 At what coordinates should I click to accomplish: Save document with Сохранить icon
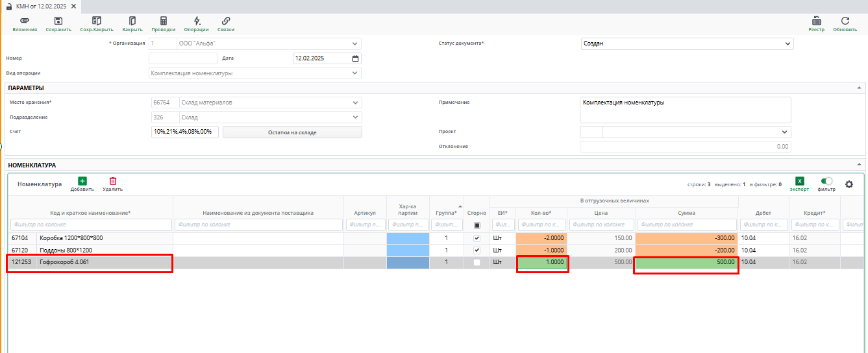58,21
